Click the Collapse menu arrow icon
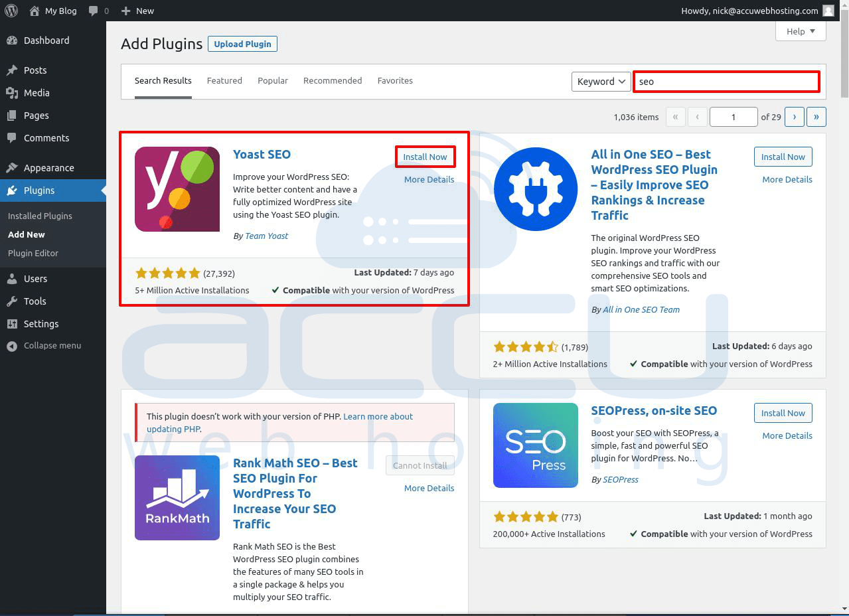Viewport: 849px width, 616px height. [x=12, y=346]
